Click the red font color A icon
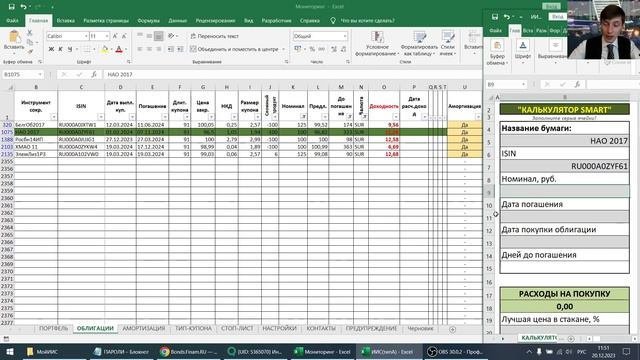This screenshot has height=360, width=640. pos(119,49)
